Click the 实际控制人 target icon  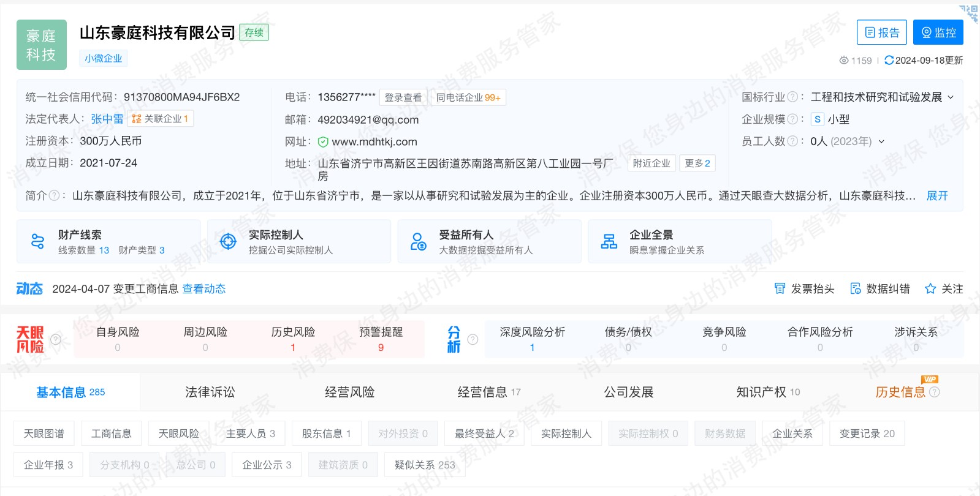pos(228,241)
